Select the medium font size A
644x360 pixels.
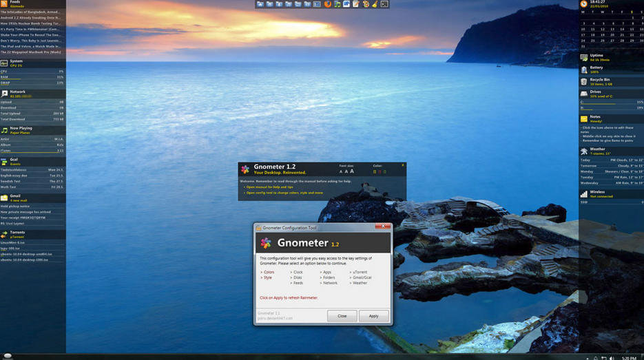(346, 171)
